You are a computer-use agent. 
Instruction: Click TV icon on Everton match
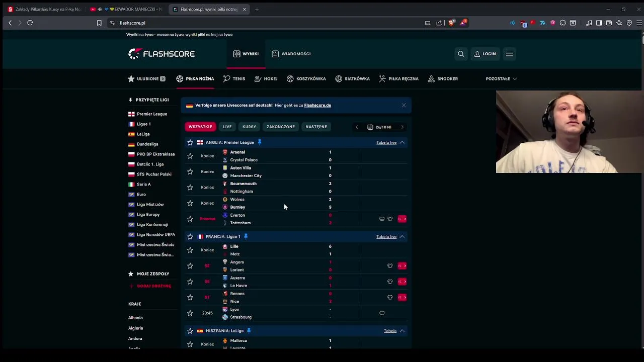382,219
